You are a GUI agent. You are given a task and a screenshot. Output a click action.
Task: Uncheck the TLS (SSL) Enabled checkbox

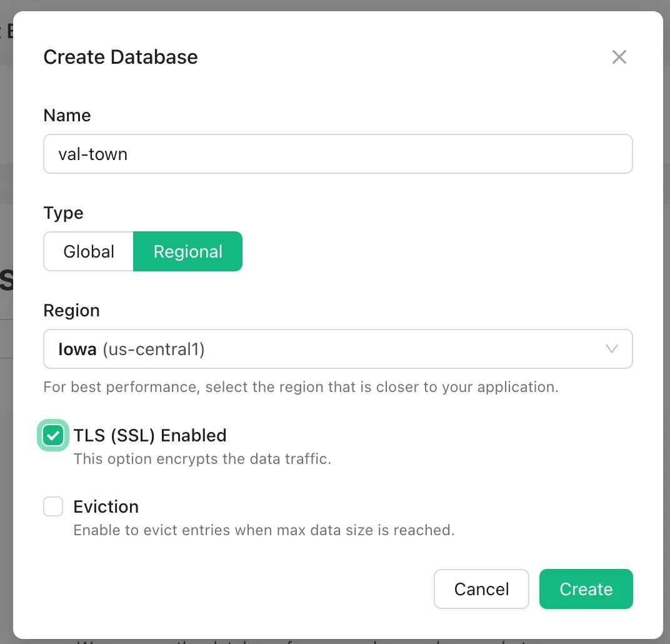[53, 436]
